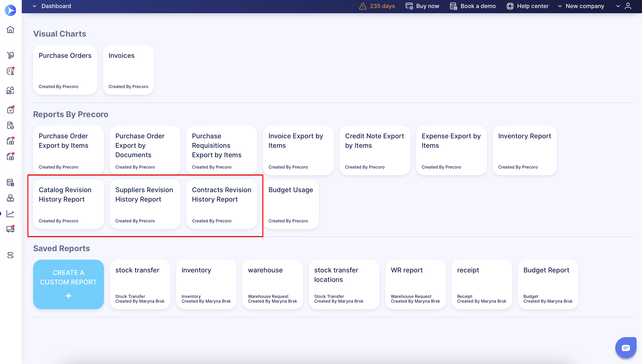
Task: Open the line-chart Reports icon in the sidebar
Action: (10, 214)
